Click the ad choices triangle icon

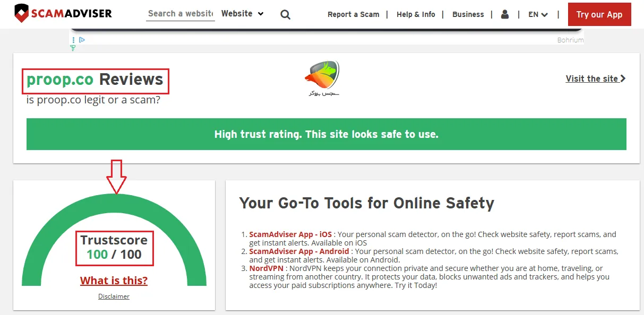82,40
